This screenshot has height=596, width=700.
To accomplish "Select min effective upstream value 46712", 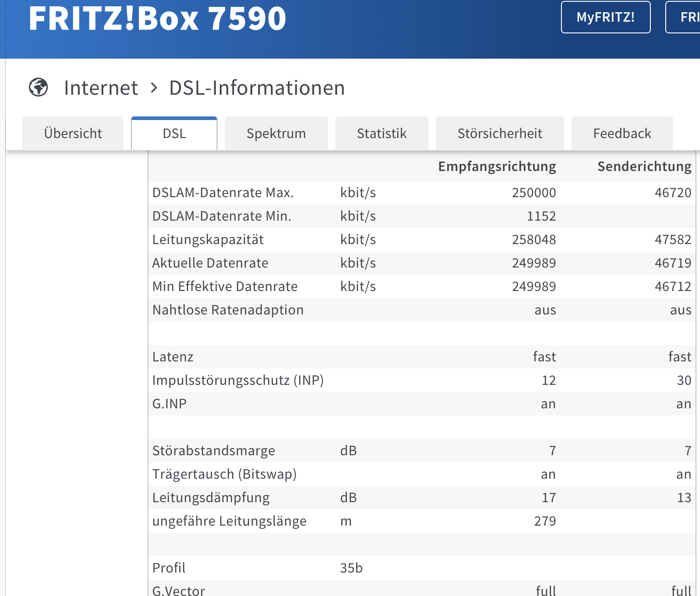I will [673, 286].
